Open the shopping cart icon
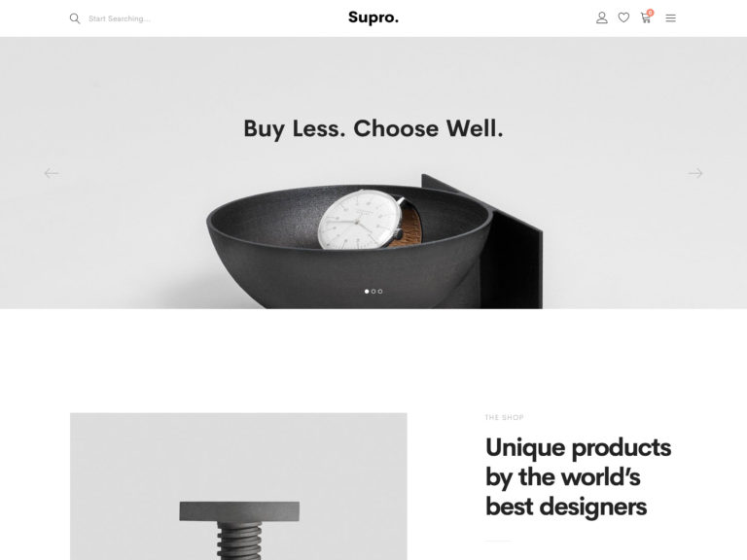 pos(646,18)
